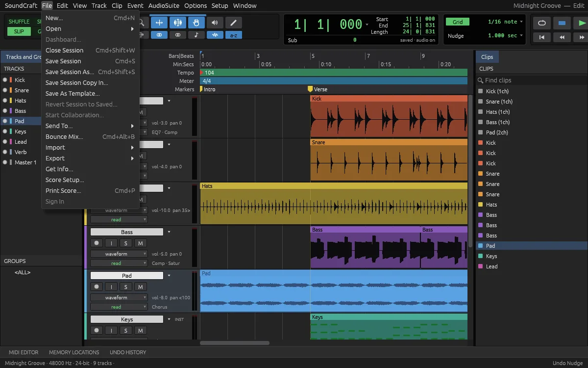This screenshot has height=368, width=588.
Task: Select Lead in the Tracks list
Action: click(x=21, y=142)
